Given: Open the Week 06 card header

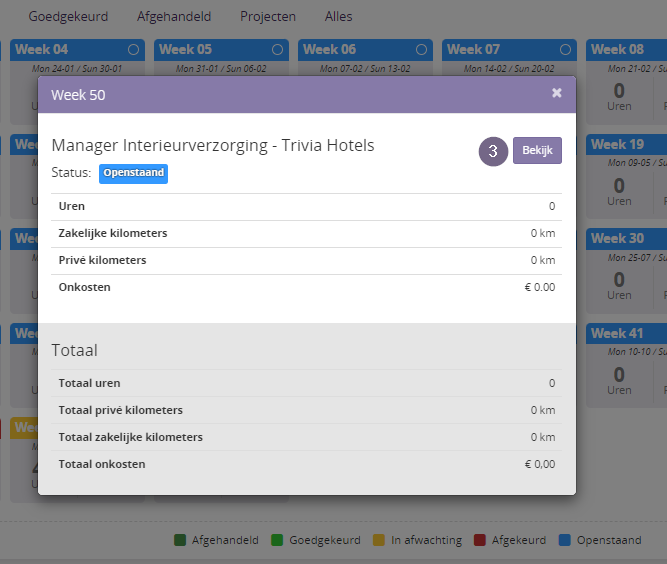Looking at the screenshot, I should pos(365,50).
